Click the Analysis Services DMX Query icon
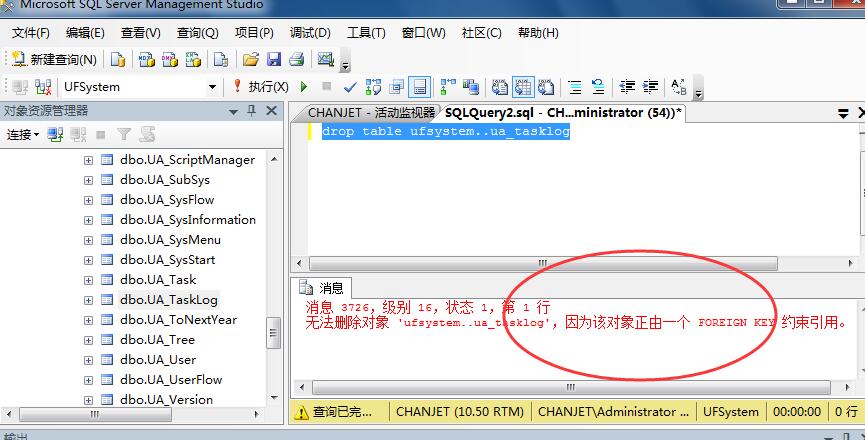Viewport: 865px width, 440px height. (x=170, y=60)
